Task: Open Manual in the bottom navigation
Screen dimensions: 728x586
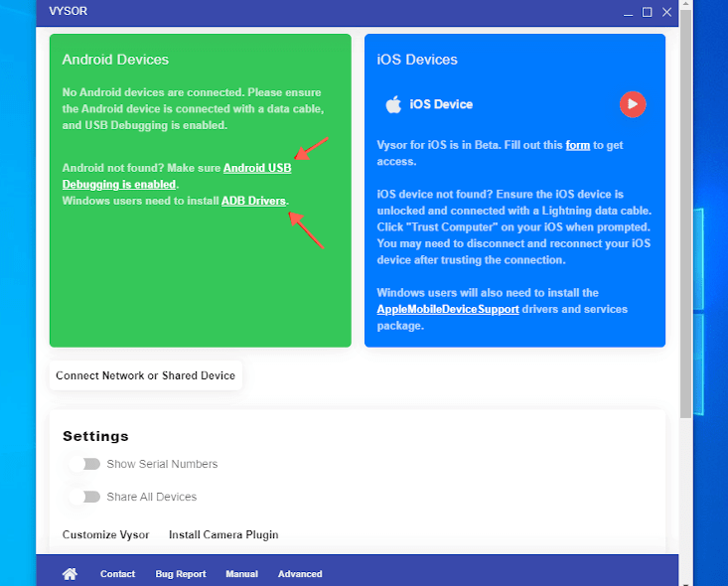Action: click(242, 574)
